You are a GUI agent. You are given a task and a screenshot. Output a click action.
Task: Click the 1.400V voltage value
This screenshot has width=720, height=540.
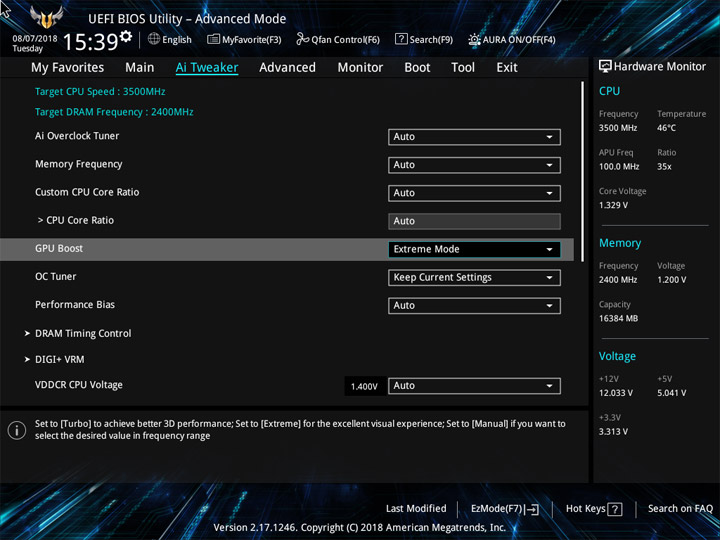(364, 387)
